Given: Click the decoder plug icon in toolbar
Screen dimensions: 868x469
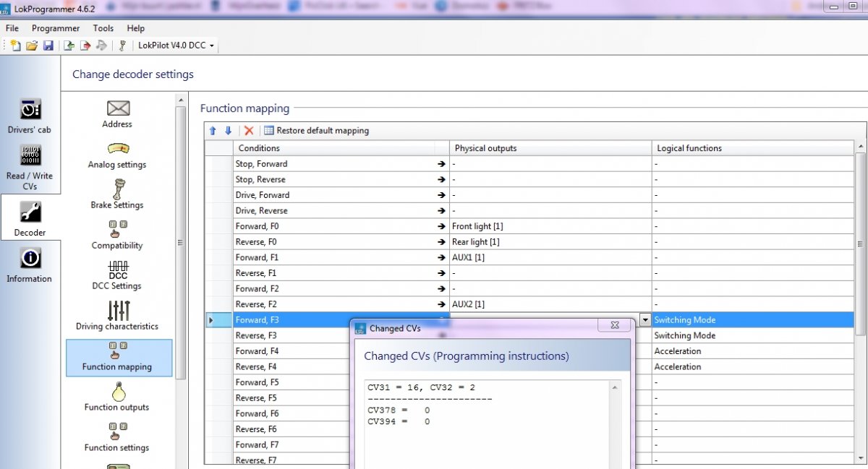Looking at the screenshot, I should click(123, 46).
